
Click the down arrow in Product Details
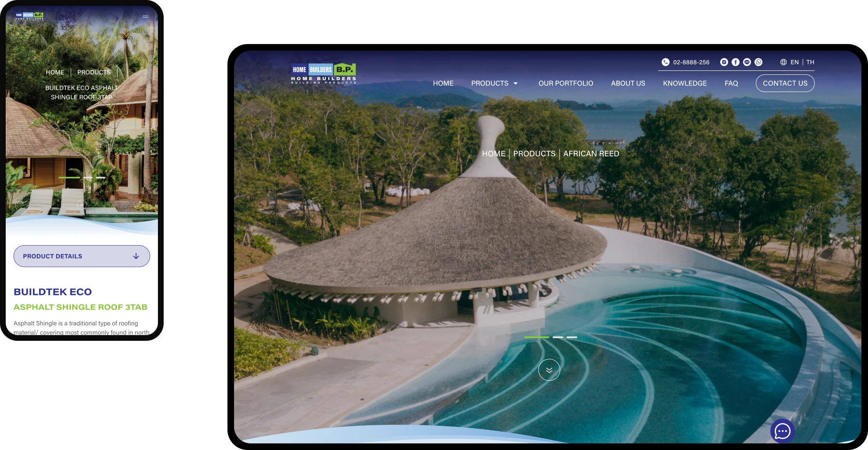pyautogui.click(x=136, y=256)
